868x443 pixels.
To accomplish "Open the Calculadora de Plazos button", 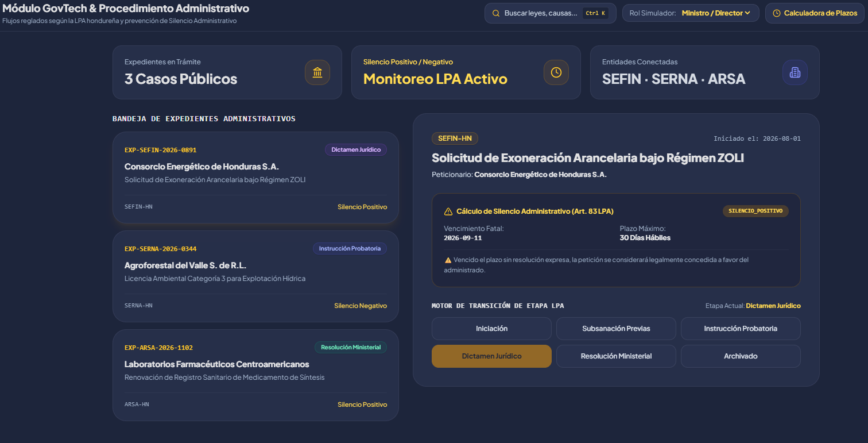I will [815, 13].
